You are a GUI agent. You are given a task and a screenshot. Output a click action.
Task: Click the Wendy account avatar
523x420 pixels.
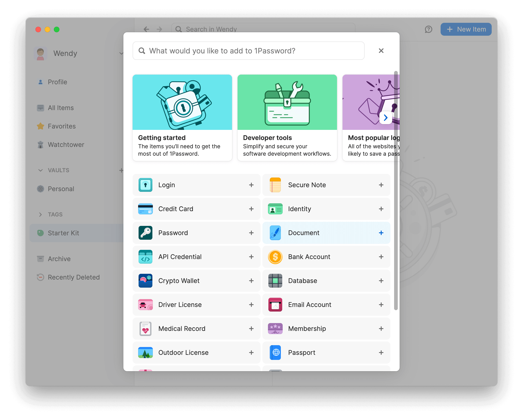tap(41, 53)
